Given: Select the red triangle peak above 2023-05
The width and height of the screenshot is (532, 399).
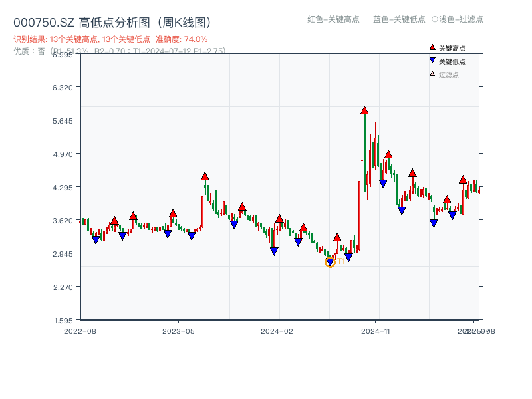Looking at the screenshot, I should (x=205, y=176).
